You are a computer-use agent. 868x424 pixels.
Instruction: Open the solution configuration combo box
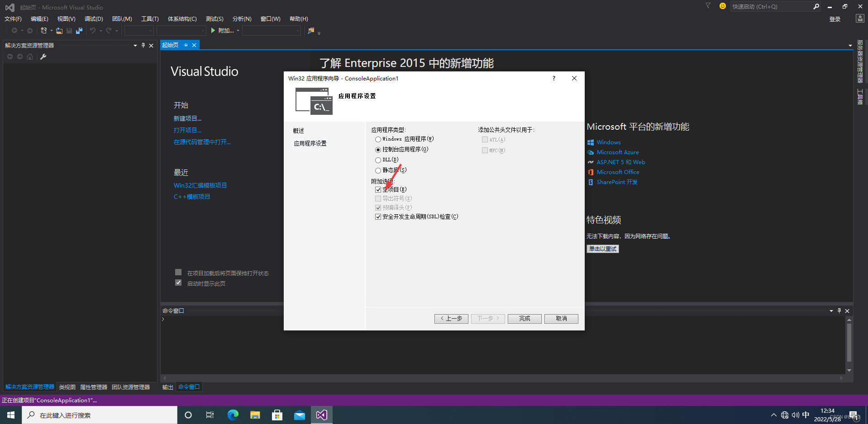[x=139, y=31]
